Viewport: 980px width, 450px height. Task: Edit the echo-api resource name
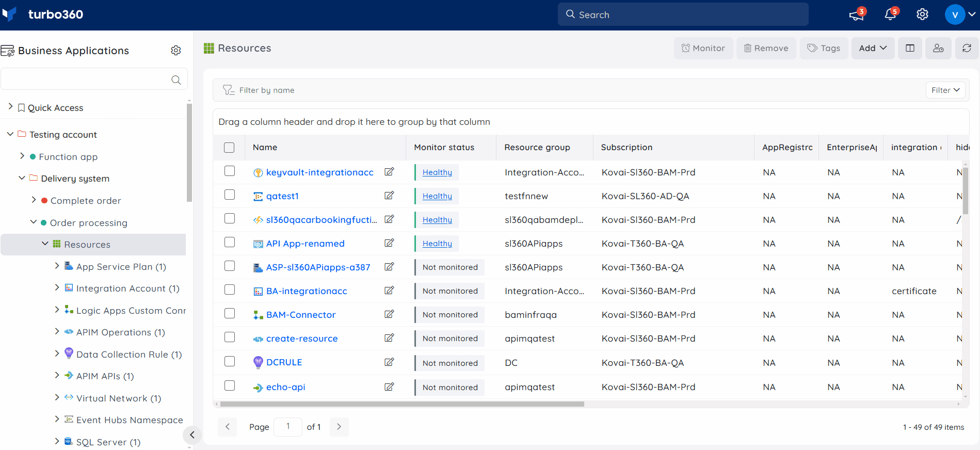(389, 387)
